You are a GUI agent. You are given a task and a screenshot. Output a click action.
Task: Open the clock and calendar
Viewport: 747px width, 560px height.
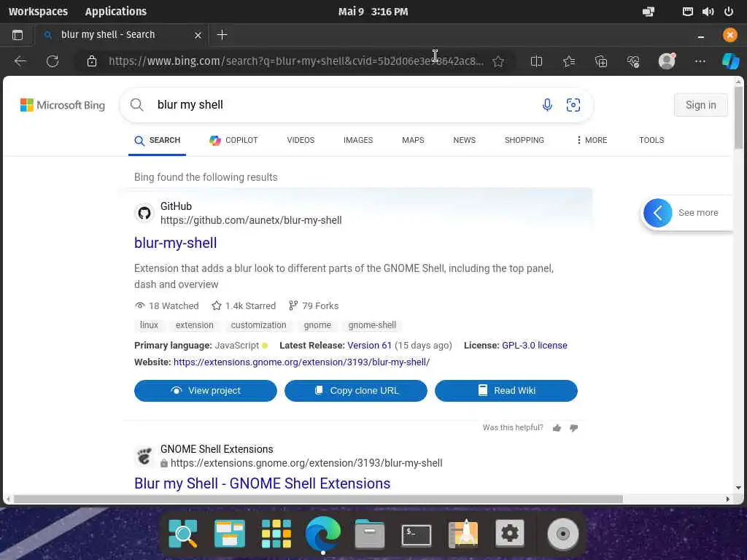tap(373, 12)
